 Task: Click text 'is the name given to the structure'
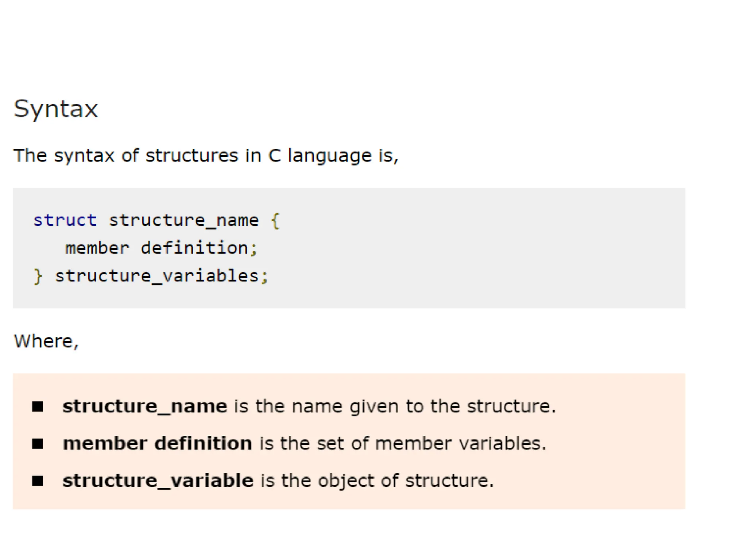[x=394, y=406]
